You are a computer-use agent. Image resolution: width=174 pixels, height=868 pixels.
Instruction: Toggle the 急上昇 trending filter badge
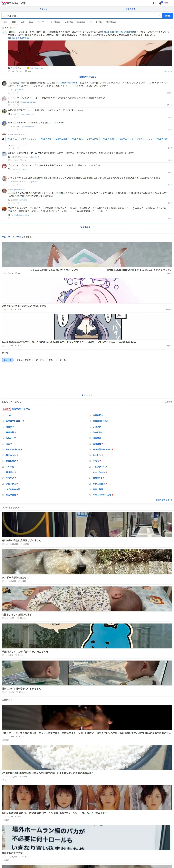[x=6, y=409]
